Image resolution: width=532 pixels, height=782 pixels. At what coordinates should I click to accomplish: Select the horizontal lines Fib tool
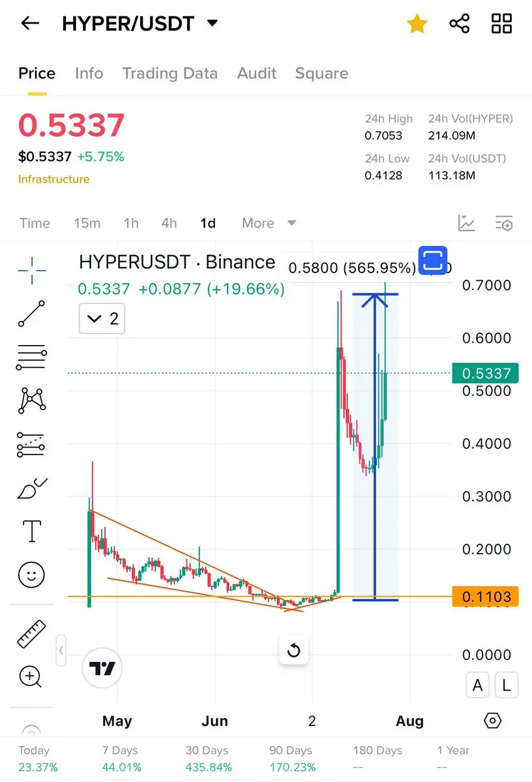[31, 357]
